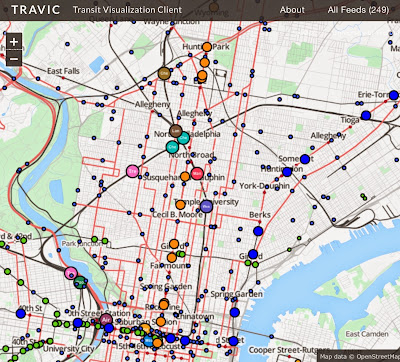Screen dimensions: 400x362
Task: Click the zoom in plus button
Action: click(x=14, y=42)
